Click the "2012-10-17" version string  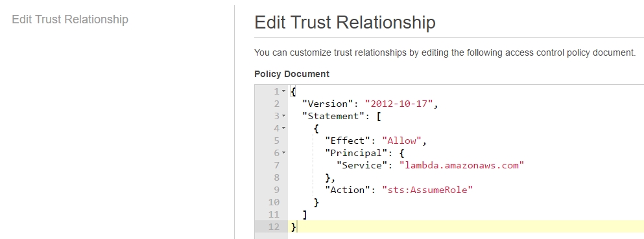point(399,104)
